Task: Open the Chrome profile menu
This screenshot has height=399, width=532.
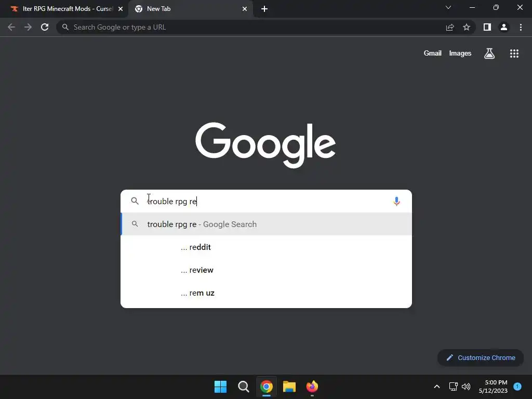Action: [504, 27]
